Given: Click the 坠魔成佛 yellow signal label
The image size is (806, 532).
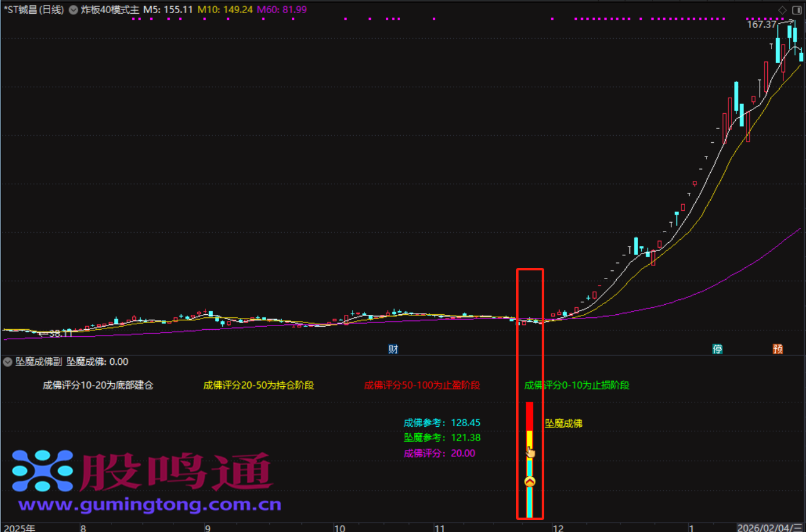Looking at the screenshot, I should (564, 424).
